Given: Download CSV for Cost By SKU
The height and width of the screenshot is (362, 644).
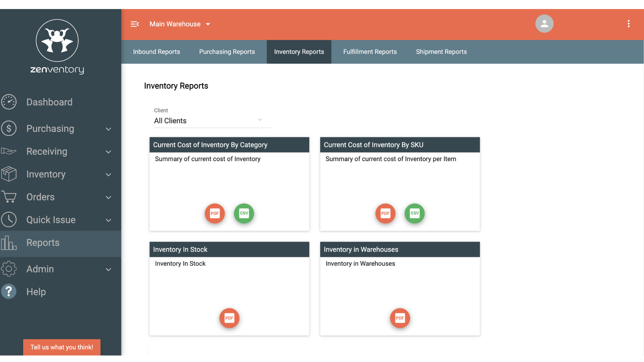Looking at the screenshot, I should pyautogui.click(x=415, y=213).
